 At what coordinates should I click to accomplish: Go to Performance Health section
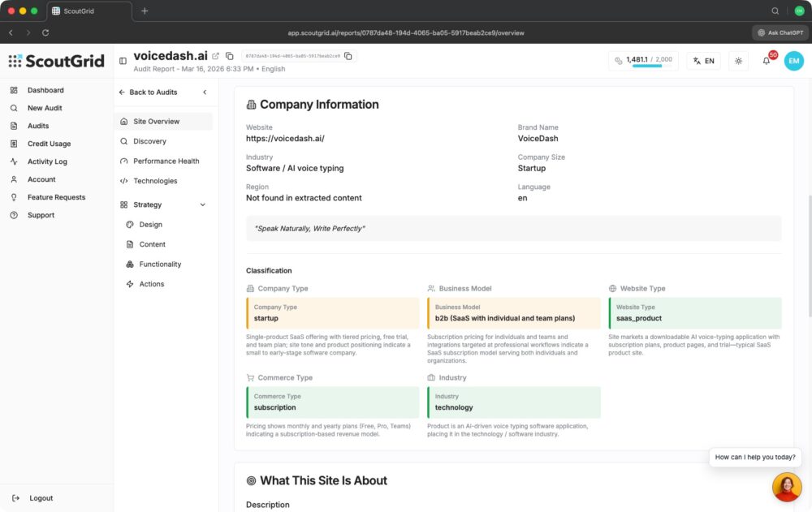(x=166, y=161)
